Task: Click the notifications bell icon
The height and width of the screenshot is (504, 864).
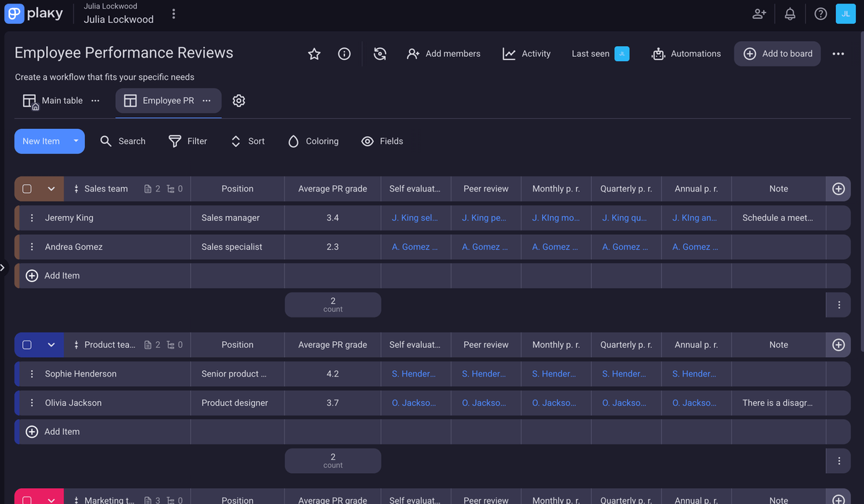Action: pos(790,14)
